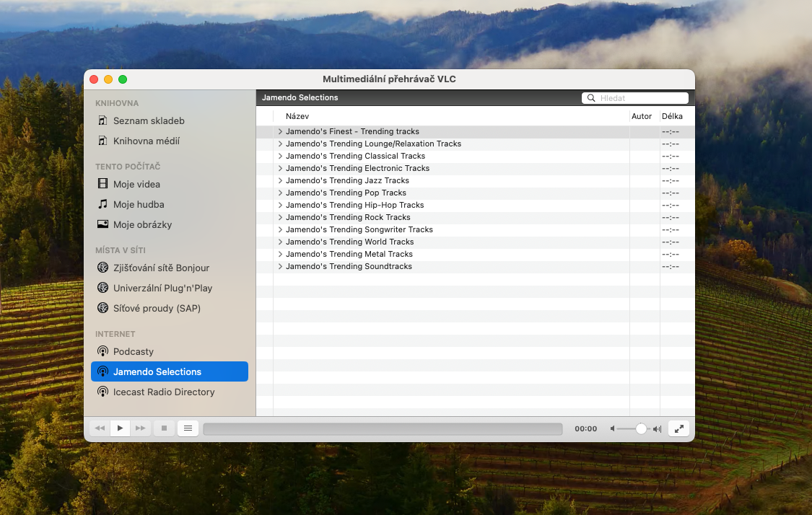
Task: Click the Knihovna médií icon
Action: [102, 141]
